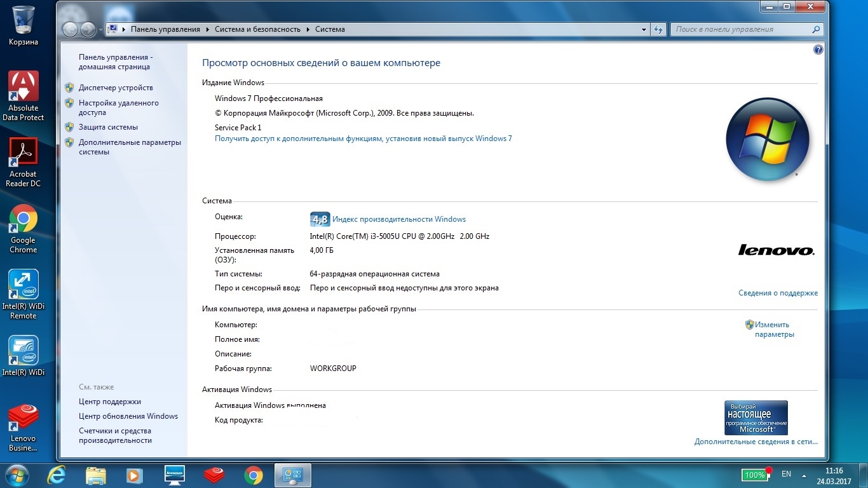
Task: Click genuine Microsoft software badge
Action: (x=756, y=417)
